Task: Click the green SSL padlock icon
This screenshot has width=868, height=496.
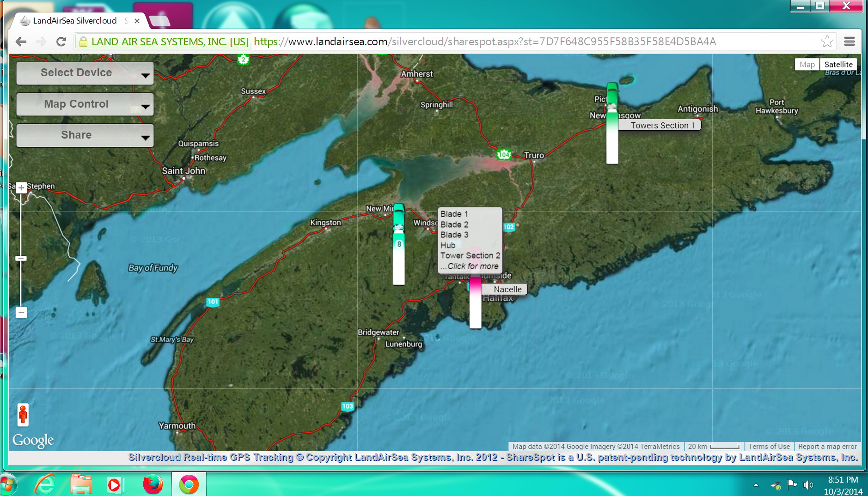Action: (83, 42)
